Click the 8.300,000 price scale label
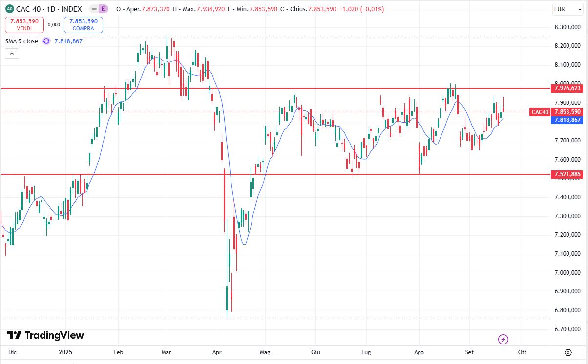The height and width of the screenshot is (364, 588). pyautogui.click(x=567, y=27)
